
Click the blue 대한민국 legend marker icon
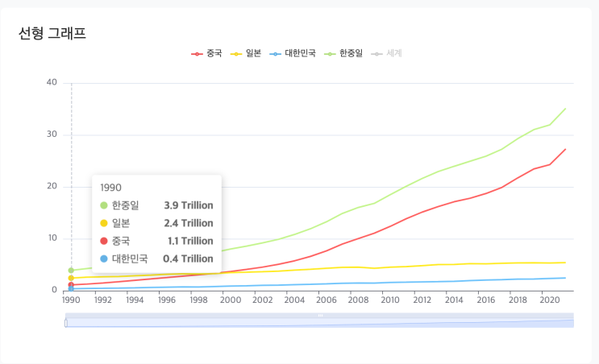276,54
